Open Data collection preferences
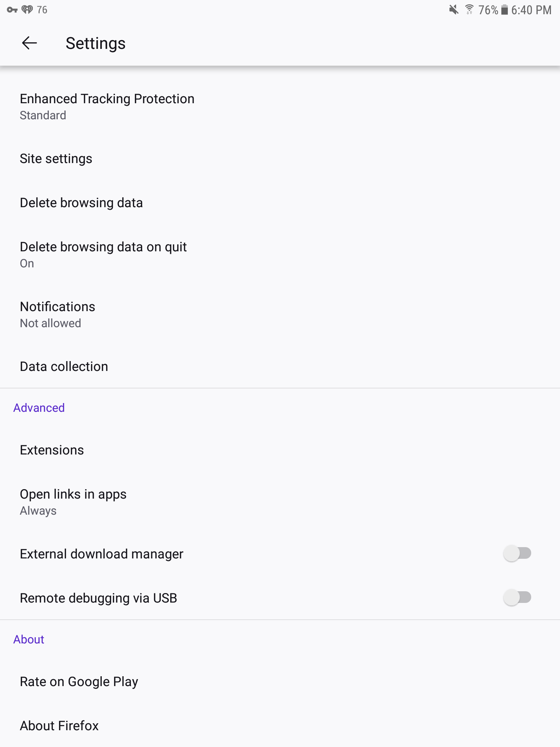The image size is (560, 747). click(64, 367)
